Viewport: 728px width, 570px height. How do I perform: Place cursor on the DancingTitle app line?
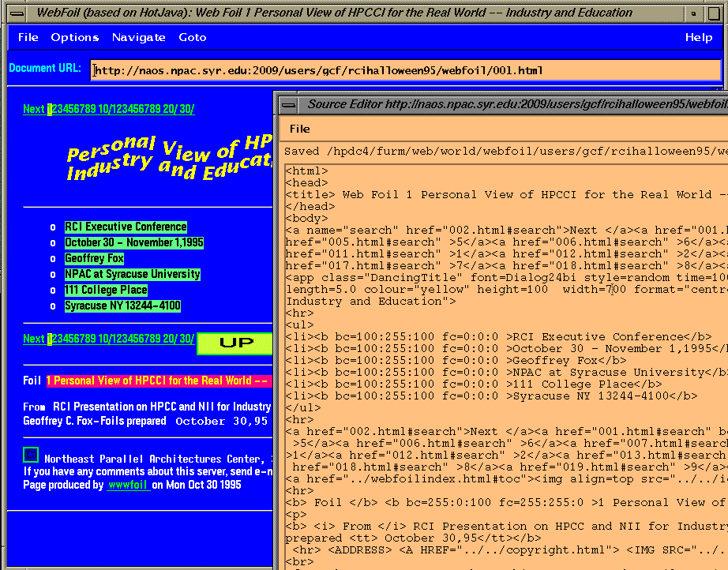[x=507, y=278]
